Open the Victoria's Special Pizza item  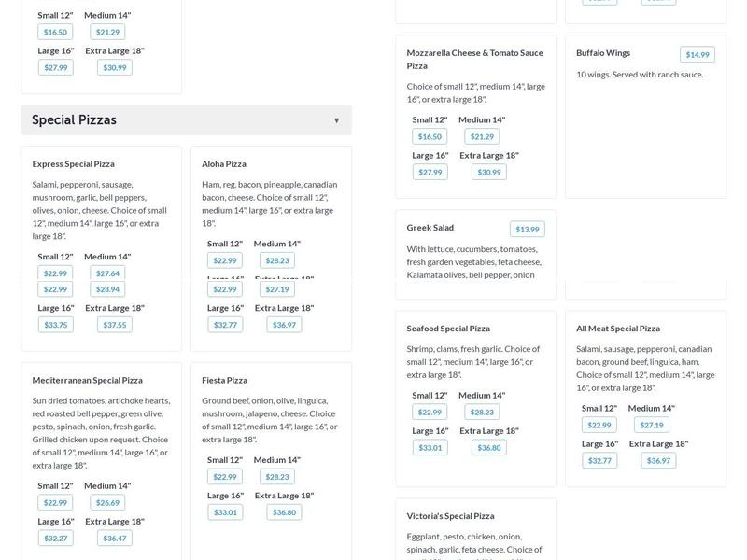(x=450, y=516)
